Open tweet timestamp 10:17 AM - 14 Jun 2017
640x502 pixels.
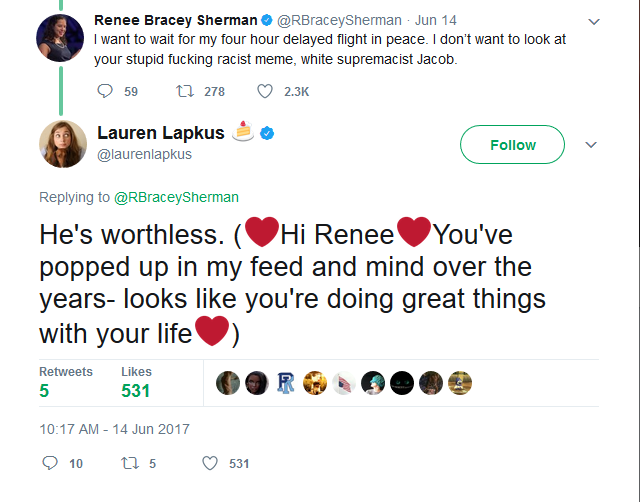coord(114,429)
